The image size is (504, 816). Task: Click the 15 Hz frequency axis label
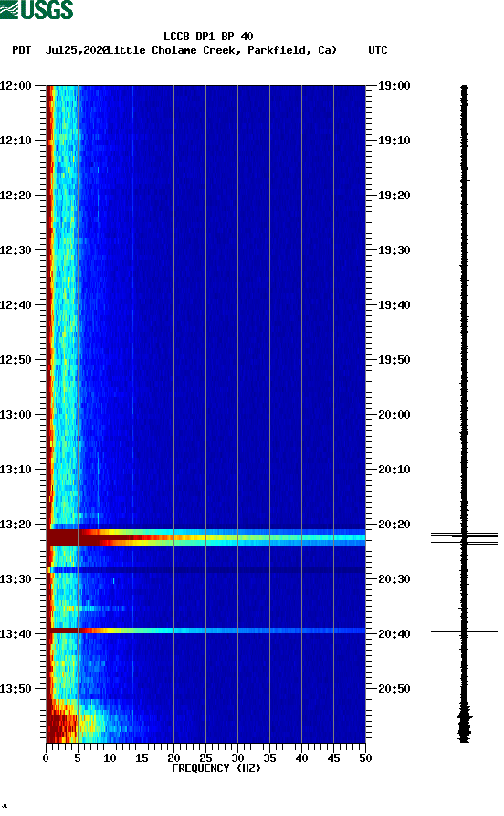click(142, 758)
